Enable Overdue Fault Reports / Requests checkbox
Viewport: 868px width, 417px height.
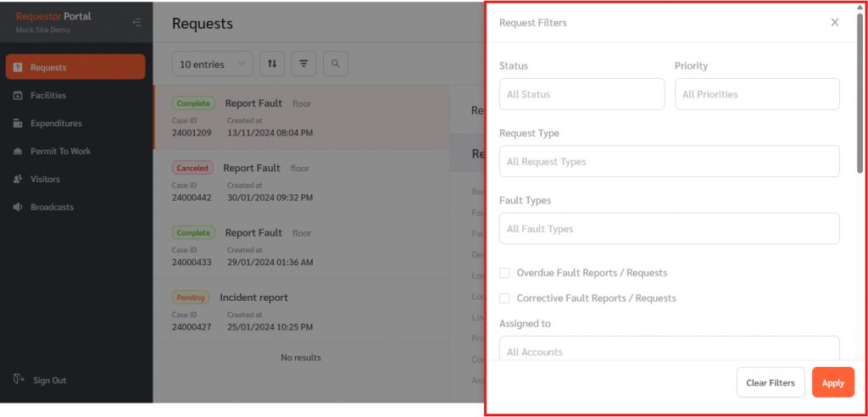(504, 273)
